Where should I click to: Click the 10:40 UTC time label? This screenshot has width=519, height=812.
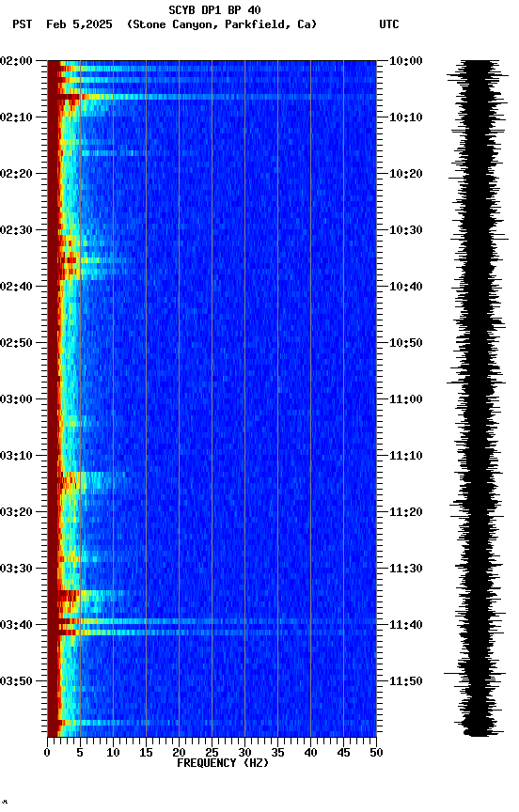click(406, 287)
